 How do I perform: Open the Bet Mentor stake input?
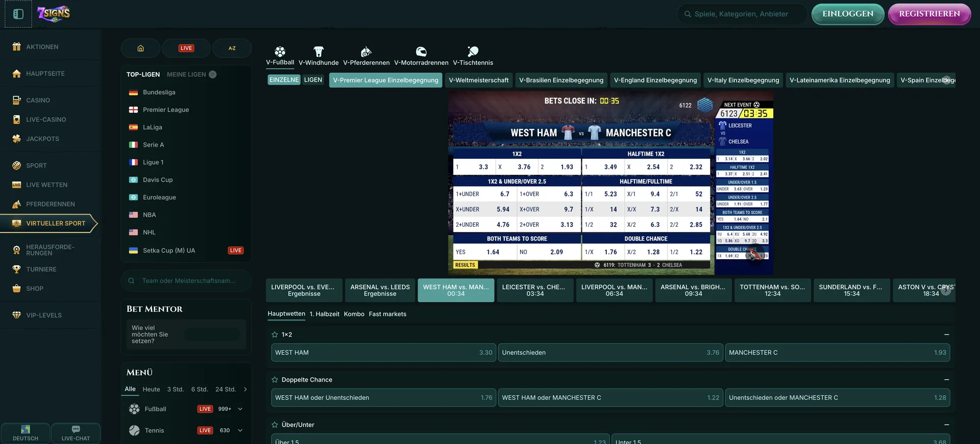[x=211, y=335]
